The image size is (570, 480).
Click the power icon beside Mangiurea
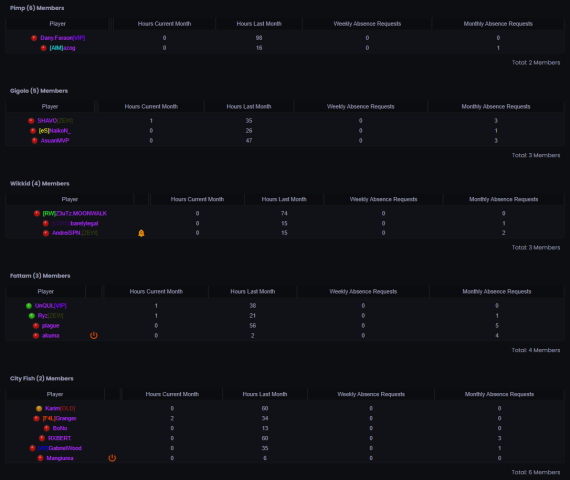click(x=112, y=458)
